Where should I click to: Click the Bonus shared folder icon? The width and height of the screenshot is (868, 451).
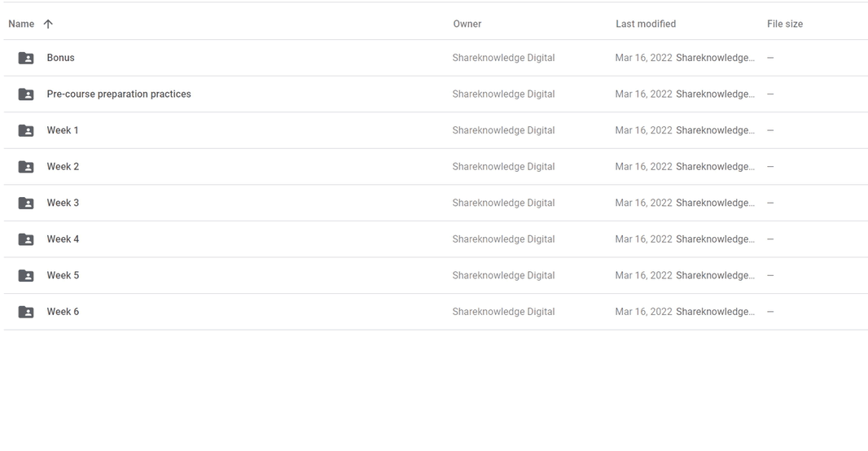tap(26, 58)
